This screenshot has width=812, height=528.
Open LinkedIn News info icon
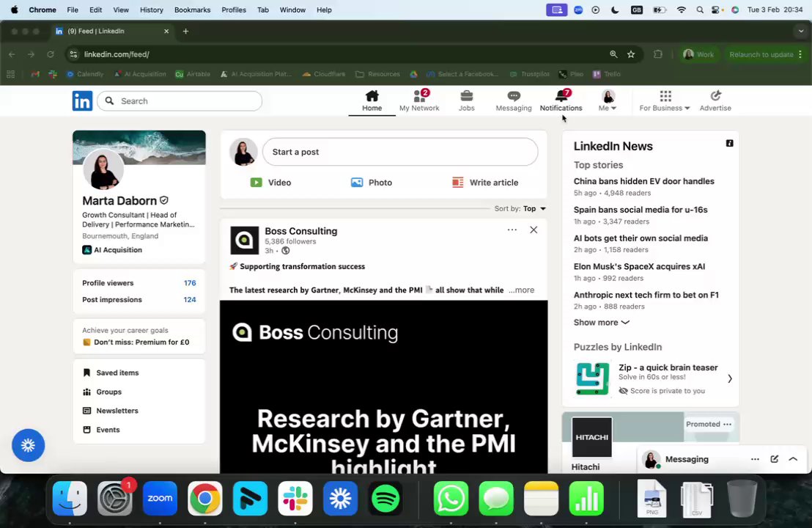(x=729, y=144)
